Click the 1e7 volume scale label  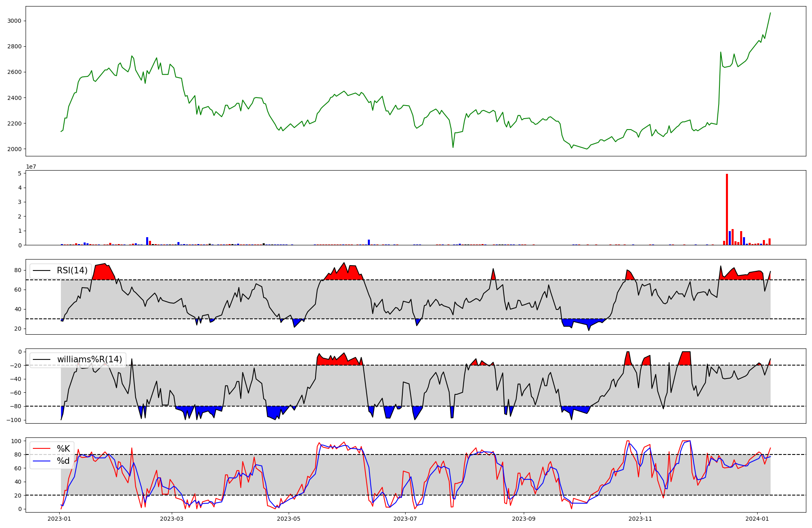click(31, 167)
